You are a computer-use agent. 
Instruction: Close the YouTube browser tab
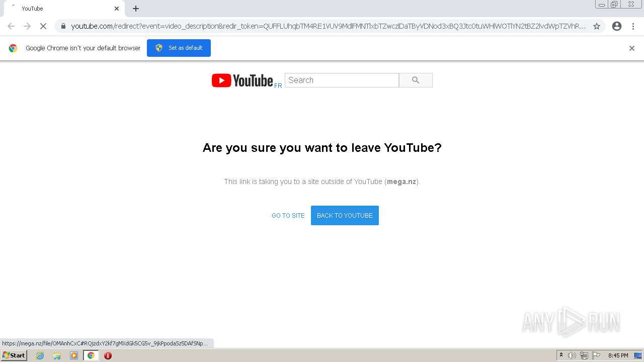pyautogui.click(x=117, y=9)
